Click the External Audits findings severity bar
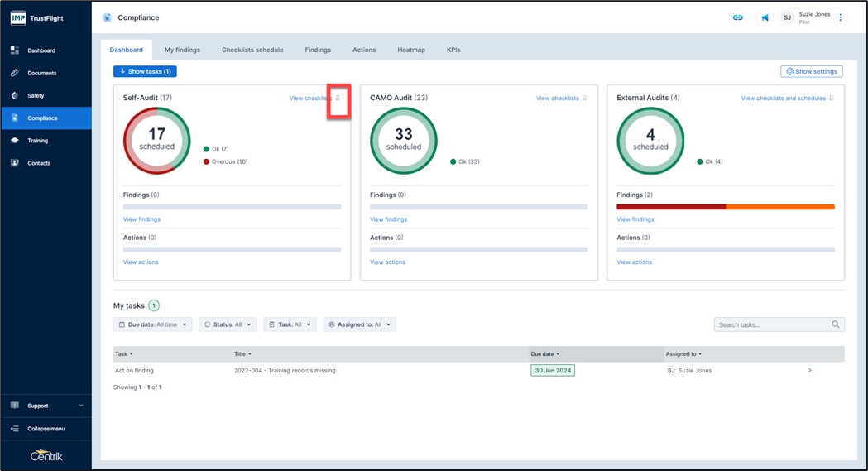The width and height of the screenshot is (868, 471). (725, 207)
